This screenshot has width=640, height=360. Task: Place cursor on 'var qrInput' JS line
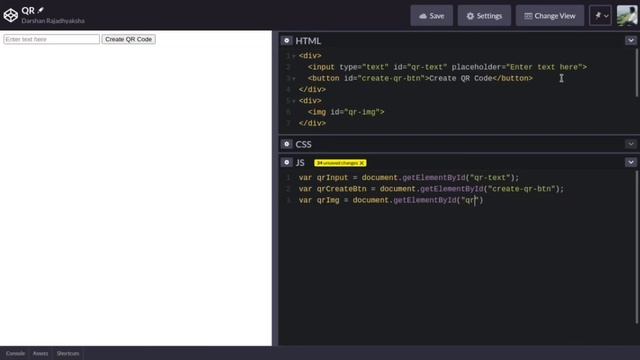tap(409, 178)
